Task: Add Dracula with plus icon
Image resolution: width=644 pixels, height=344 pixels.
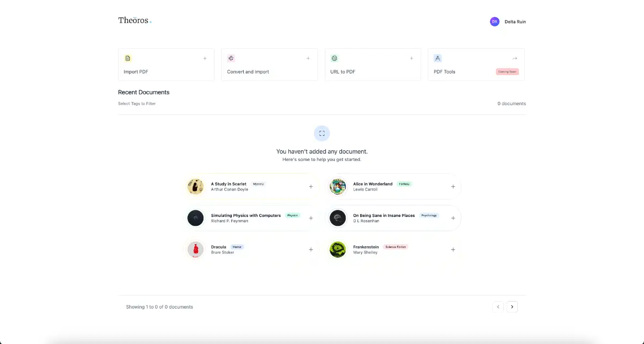Action: (311, 250)
